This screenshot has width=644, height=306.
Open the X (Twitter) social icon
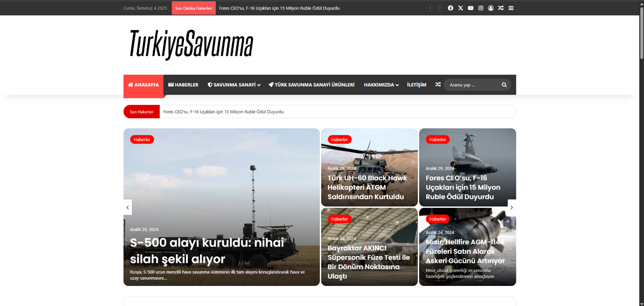[x=460, y=8]
